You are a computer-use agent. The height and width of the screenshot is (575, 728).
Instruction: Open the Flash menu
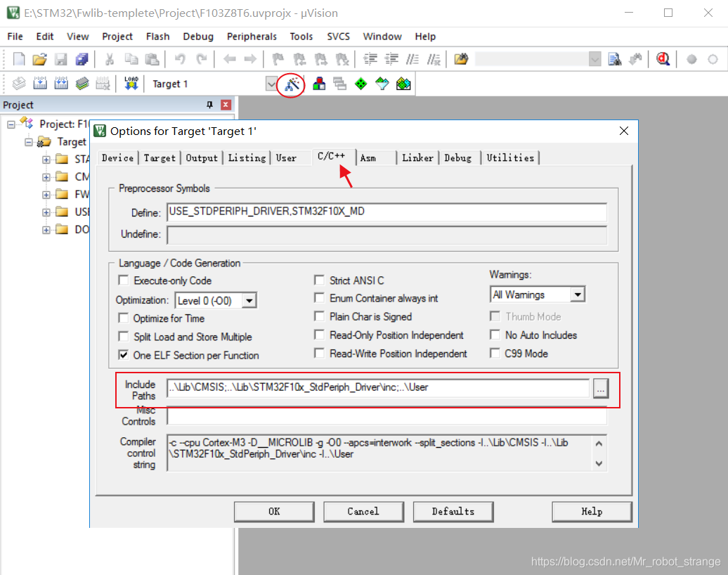[158, 37]
